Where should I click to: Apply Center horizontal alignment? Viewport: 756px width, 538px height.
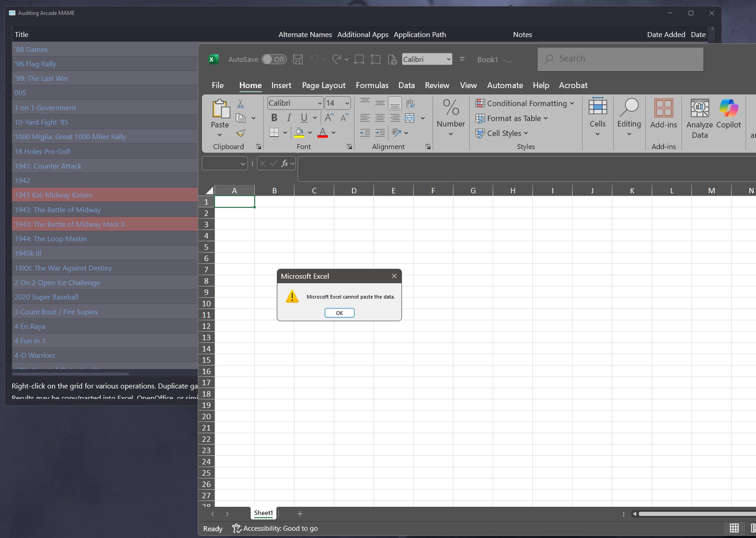pos(380,118)
